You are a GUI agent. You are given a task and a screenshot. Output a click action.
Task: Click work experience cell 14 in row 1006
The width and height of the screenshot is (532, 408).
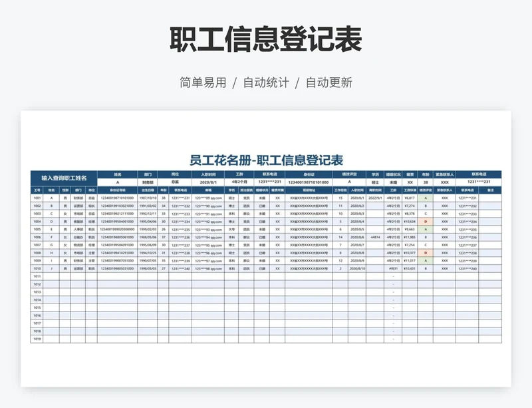tap(340, 237)
